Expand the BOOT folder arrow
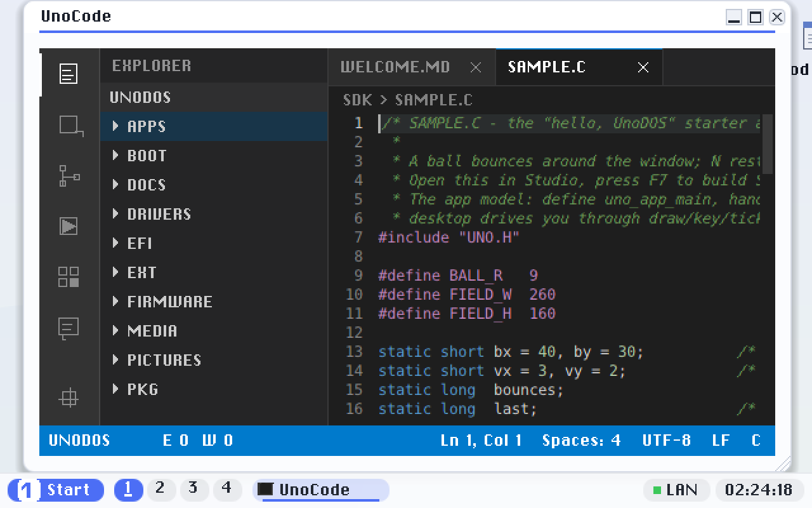 pyautogui.click(x=115, y=155)
